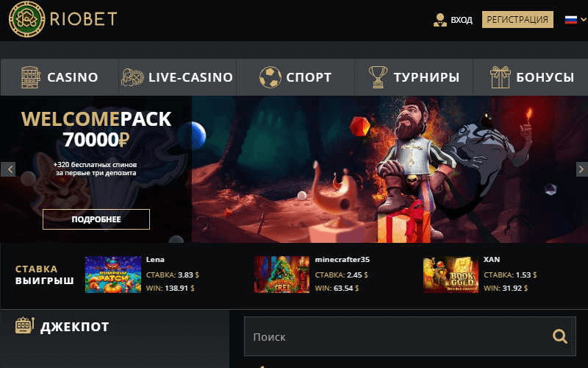Image resolution: width=588 pixels, height=368 pixels.
Task: Click the gift box Бонусы icon
Action: pos(501,77)
